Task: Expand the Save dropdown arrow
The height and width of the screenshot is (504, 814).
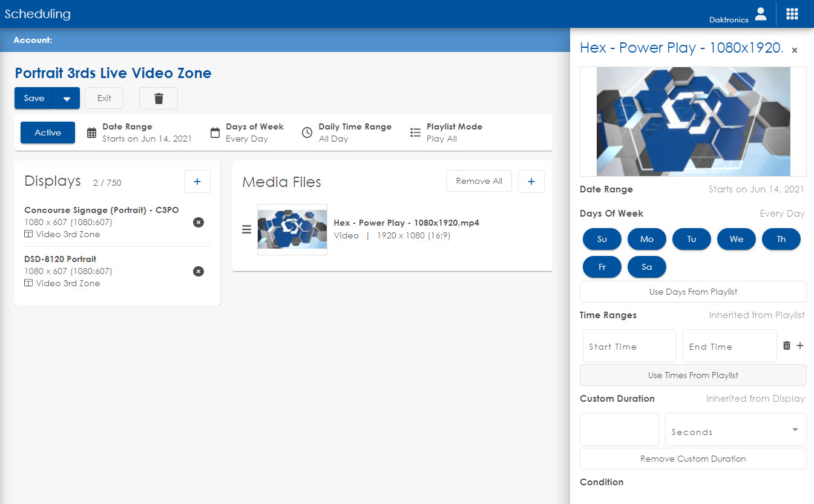Action: pyautogui.click(x=67, y=99)
